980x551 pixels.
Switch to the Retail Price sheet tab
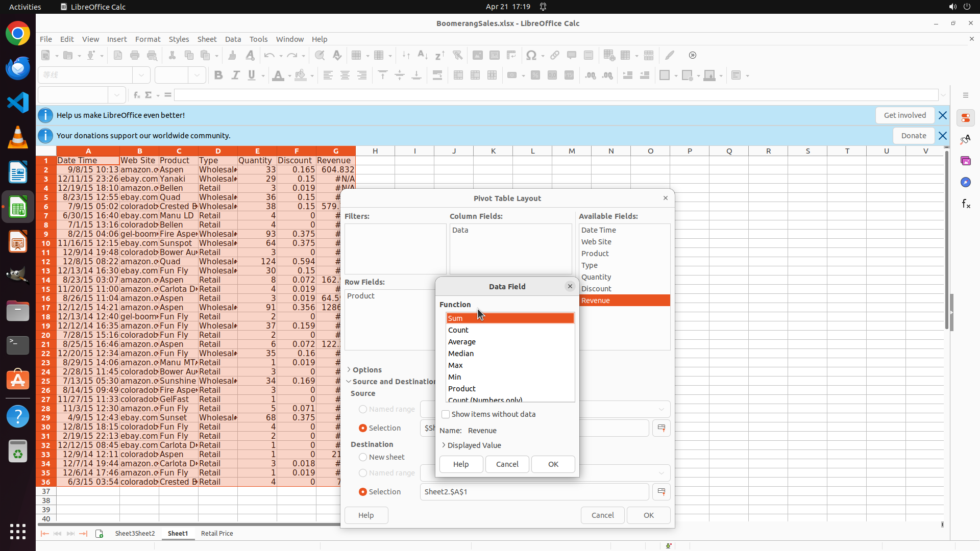[x=217, y=533]
